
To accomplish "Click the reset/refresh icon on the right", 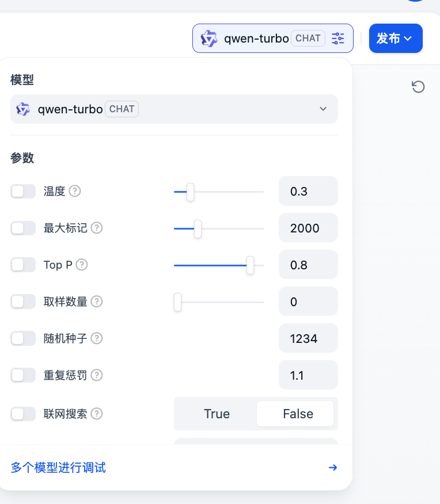I will tap(418, 87).
